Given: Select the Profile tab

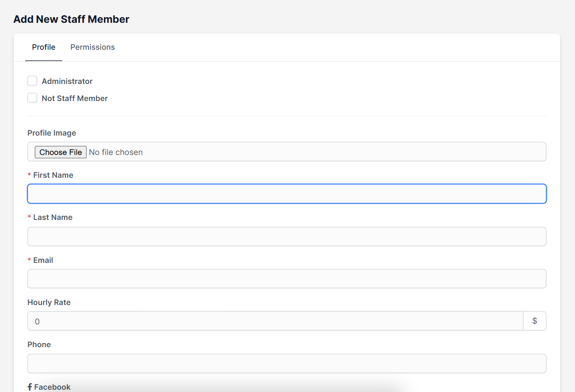Looking at the screenshot, I should 44,47.
